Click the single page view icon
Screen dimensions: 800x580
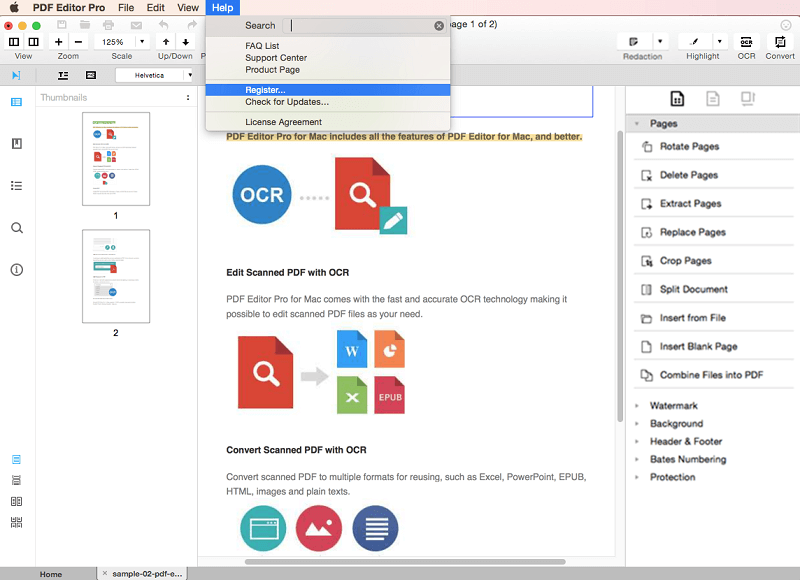point(14,41)
